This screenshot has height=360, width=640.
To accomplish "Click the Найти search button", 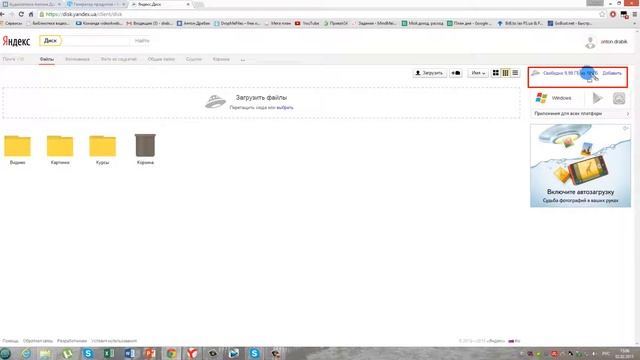I will click(x=142, y=41).
